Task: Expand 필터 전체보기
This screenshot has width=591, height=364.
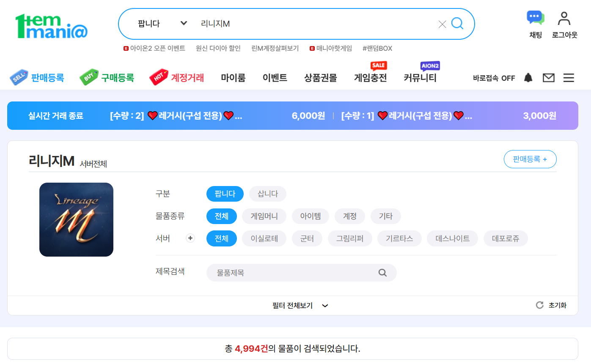Action: click(300, 306)
